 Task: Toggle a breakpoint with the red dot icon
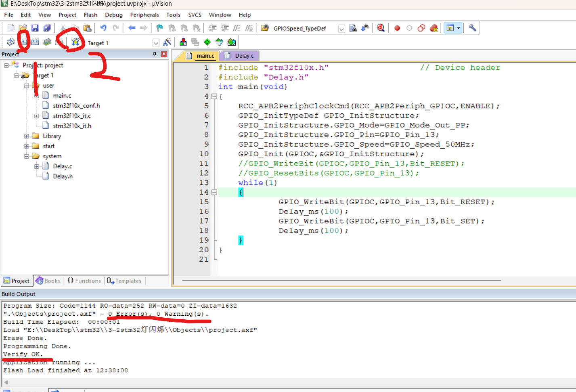coord(397,28)
